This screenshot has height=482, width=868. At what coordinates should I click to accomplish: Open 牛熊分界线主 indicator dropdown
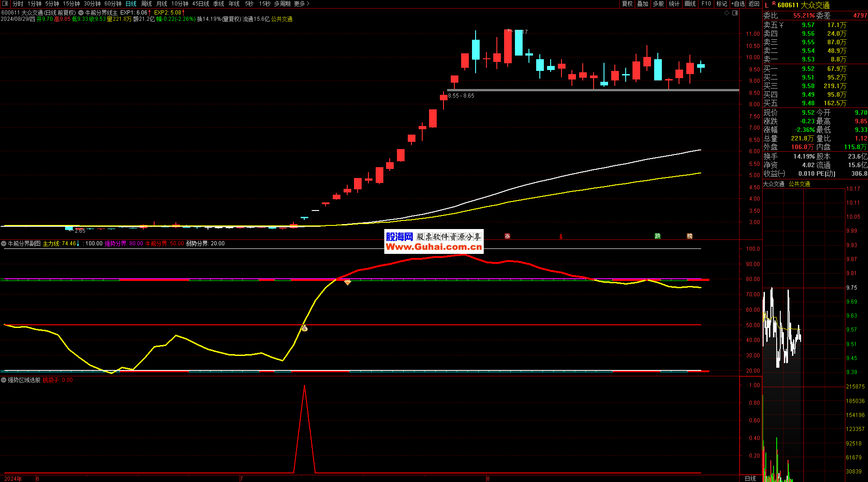(x=81, y=13)
